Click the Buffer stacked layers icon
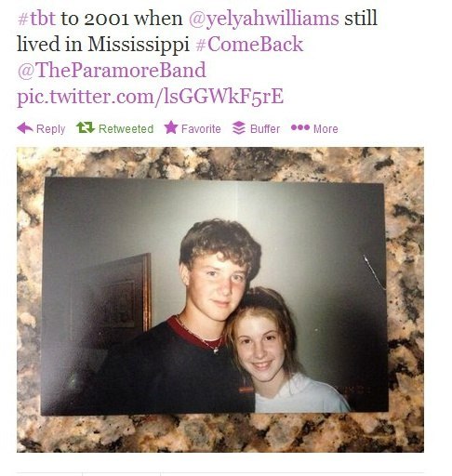Screen dimensions: 452x476 [239, 128]
